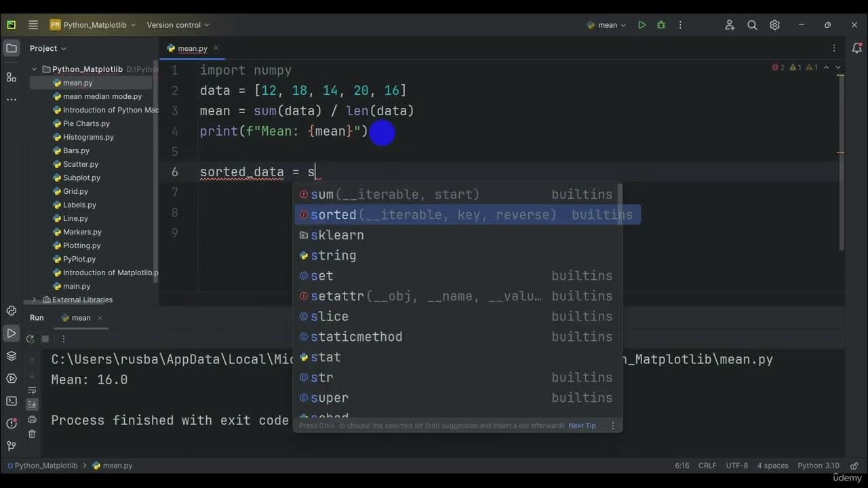Screen dimensions: 868x488
Task: Open the Terminal tool window
Action: pos(12,401)
